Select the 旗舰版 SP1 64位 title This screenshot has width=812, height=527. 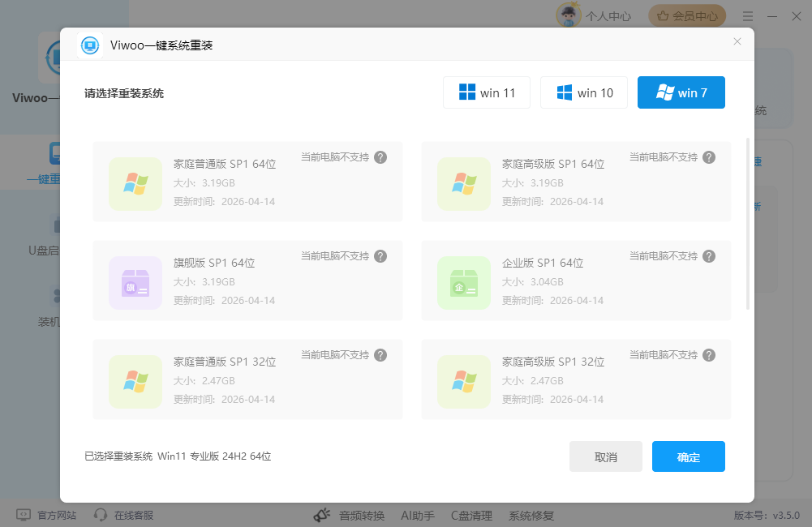pos(214,263)
